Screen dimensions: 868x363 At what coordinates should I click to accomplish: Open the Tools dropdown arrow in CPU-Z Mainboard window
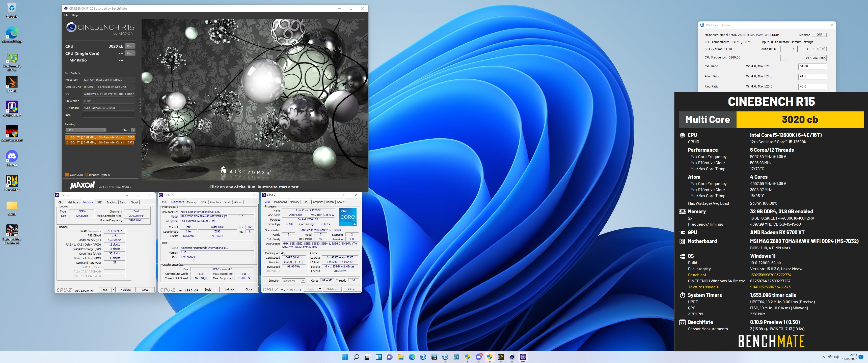click(x=217, y=290)
